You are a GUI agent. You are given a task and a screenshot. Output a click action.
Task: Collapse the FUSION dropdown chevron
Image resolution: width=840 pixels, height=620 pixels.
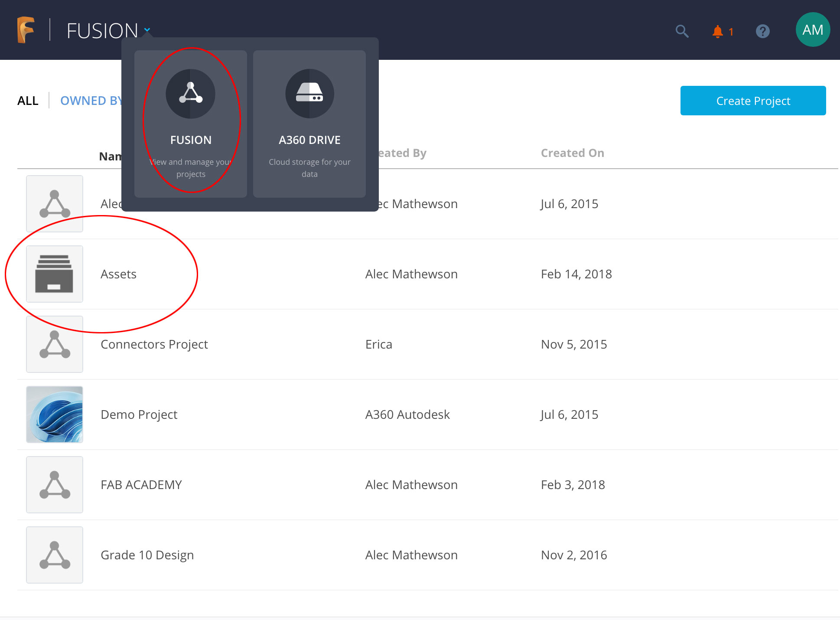point(147,30)
